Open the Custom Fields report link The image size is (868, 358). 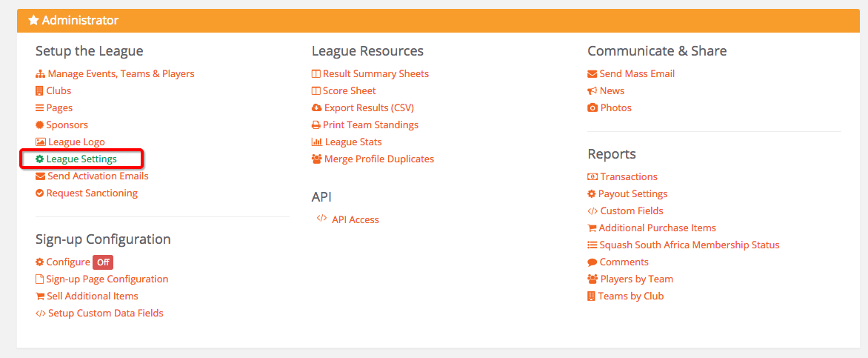click(x=632, y=211)
